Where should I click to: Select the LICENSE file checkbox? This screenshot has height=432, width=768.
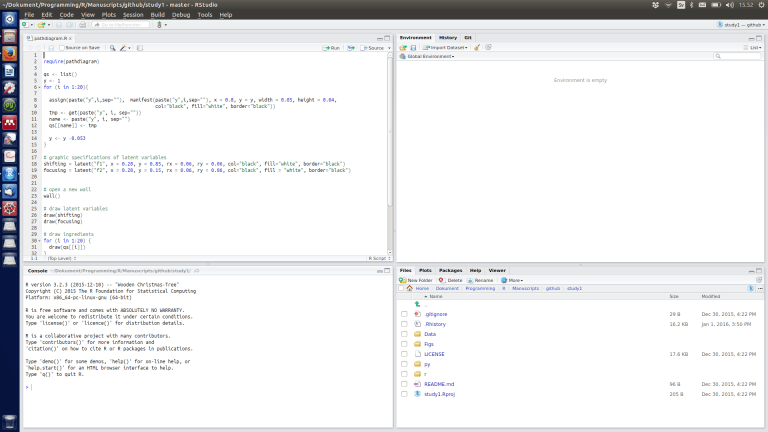tap(404, 353)
